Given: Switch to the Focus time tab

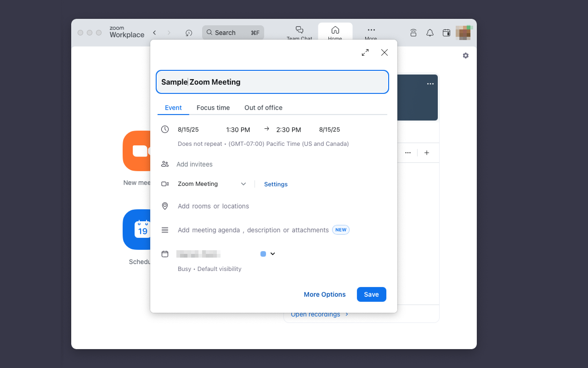Looking at the screenshot, I should (x=213, y=108).
